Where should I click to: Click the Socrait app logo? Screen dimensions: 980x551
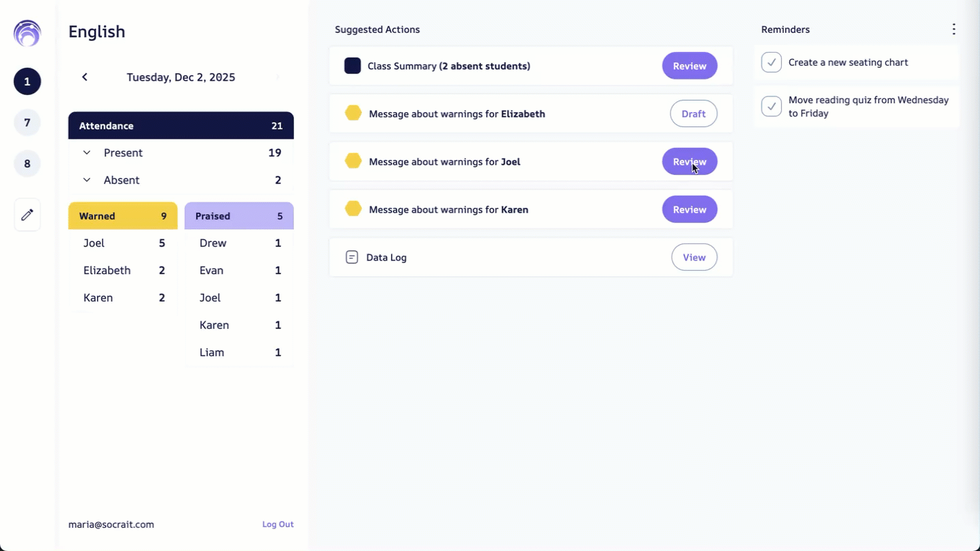(27, 33)
